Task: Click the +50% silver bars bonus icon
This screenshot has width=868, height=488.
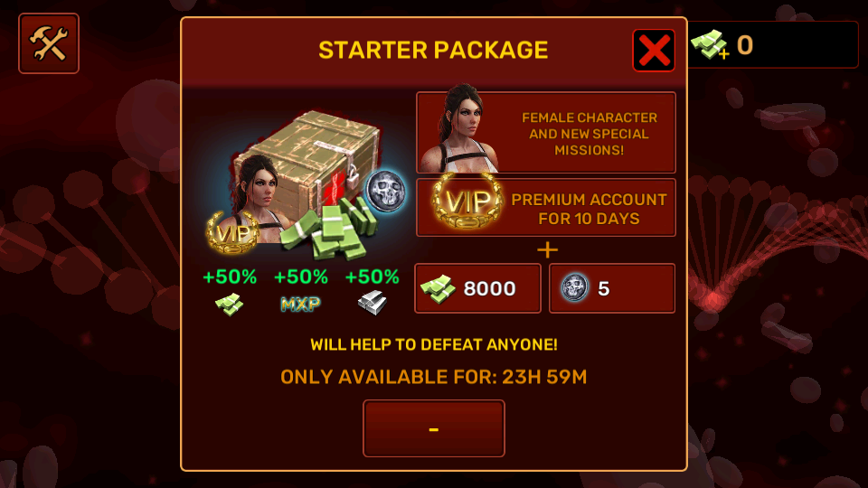Action: [372, 304]
